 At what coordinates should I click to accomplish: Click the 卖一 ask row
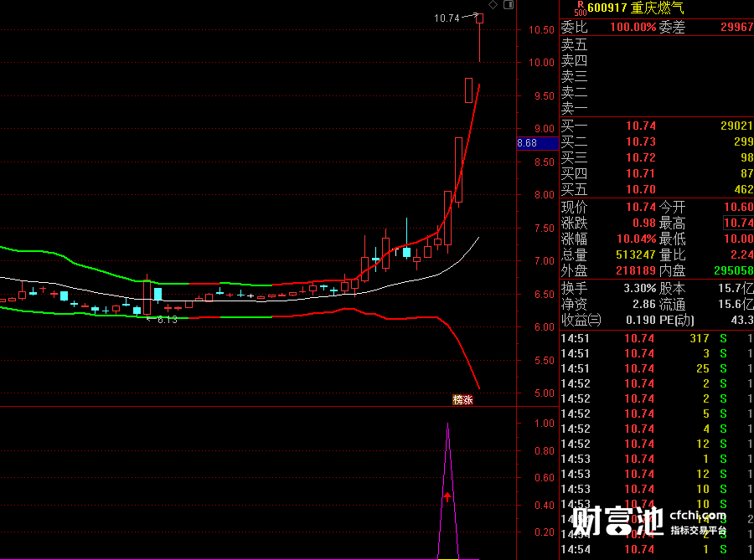coord(657,108)
